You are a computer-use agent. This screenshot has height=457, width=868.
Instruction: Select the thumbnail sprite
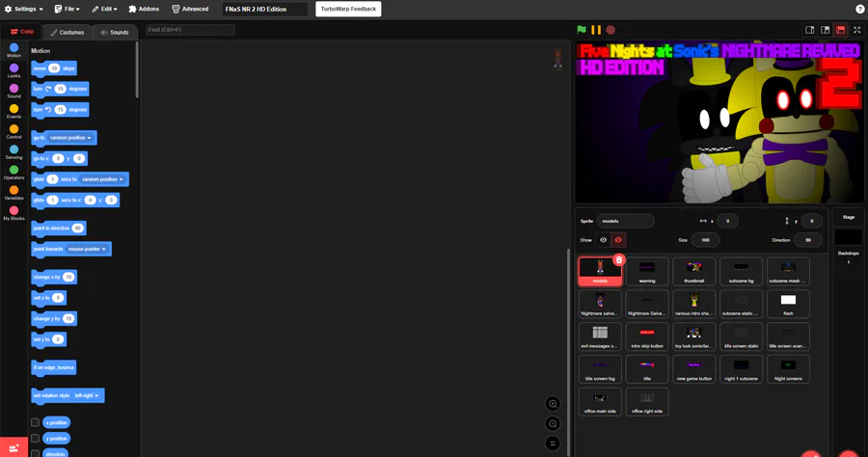coord(694,272)
